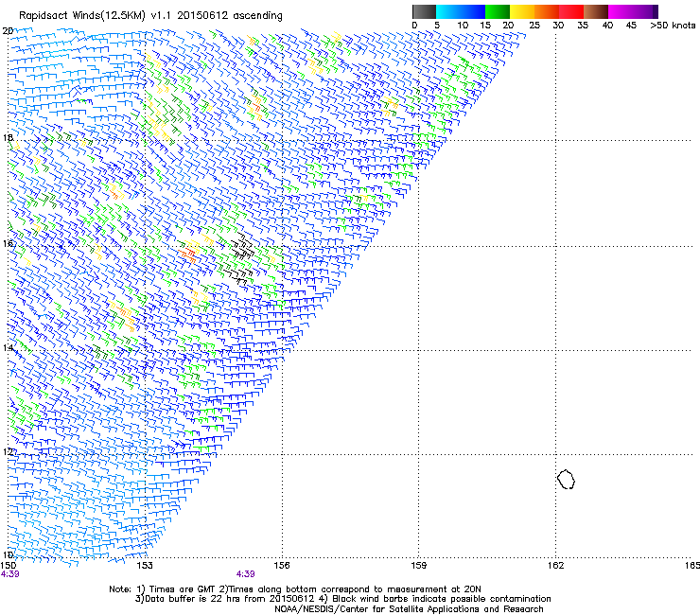Click the green 15-20 knots legend swatch
Image resolution: width=700 pixels, height=615 pixels.
tap(498, 11)
